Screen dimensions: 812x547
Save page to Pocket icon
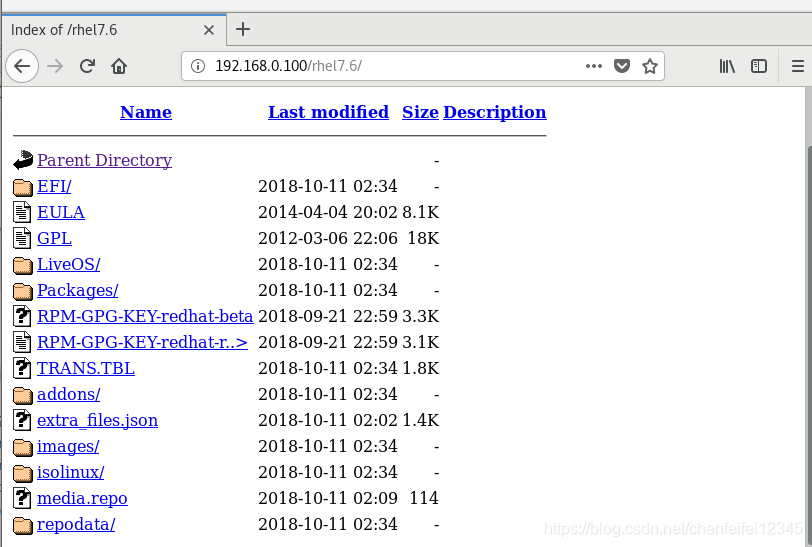tap(621, 66)
